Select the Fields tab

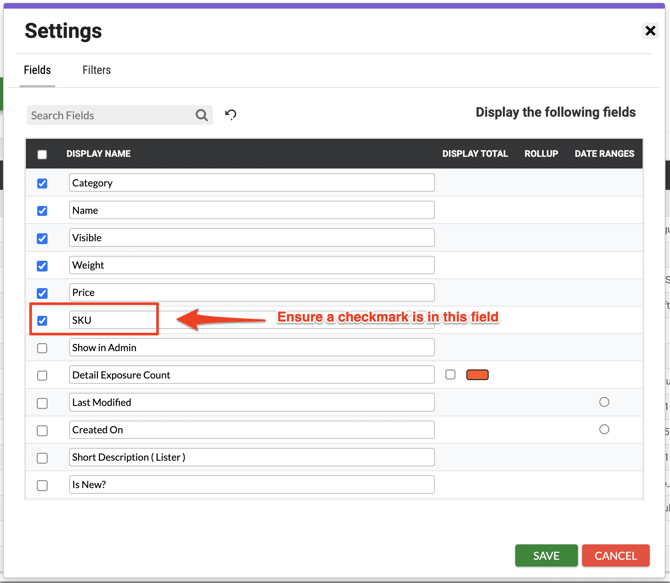tap(37, 70)
